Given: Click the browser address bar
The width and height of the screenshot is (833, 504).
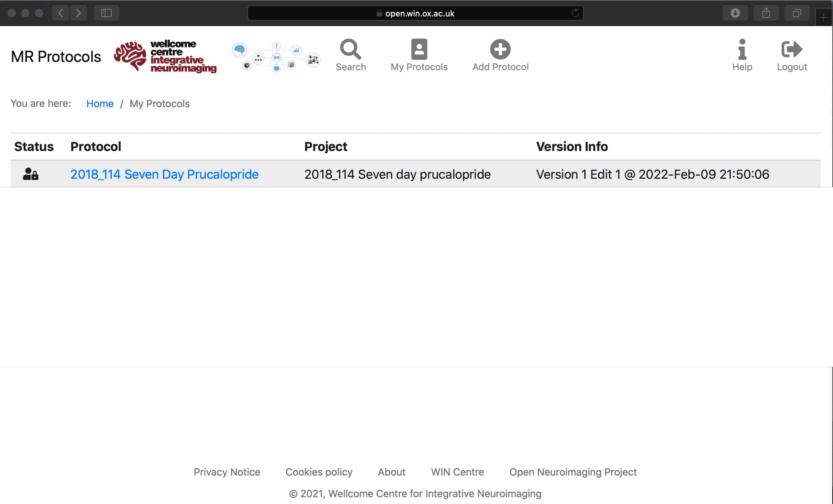Looking at the screenshot, I should pos(415,13).
